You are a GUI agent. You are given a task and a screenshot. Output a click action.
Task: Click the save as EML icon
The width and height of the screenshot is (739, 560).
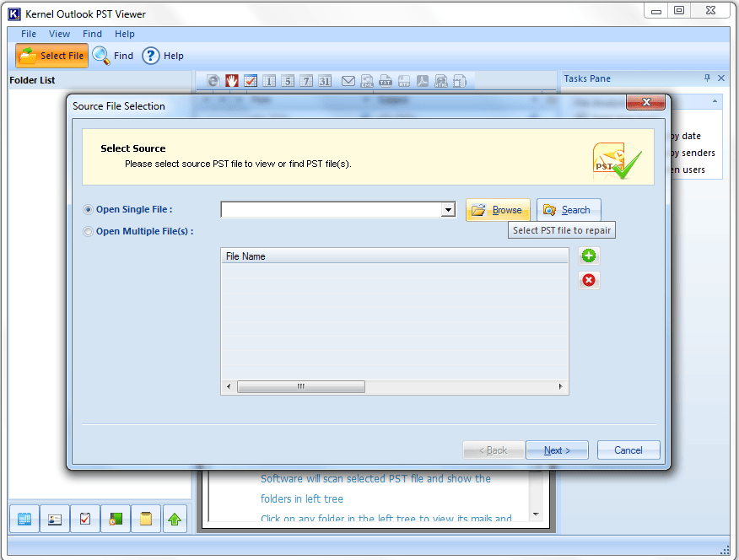tap(367, 81)
